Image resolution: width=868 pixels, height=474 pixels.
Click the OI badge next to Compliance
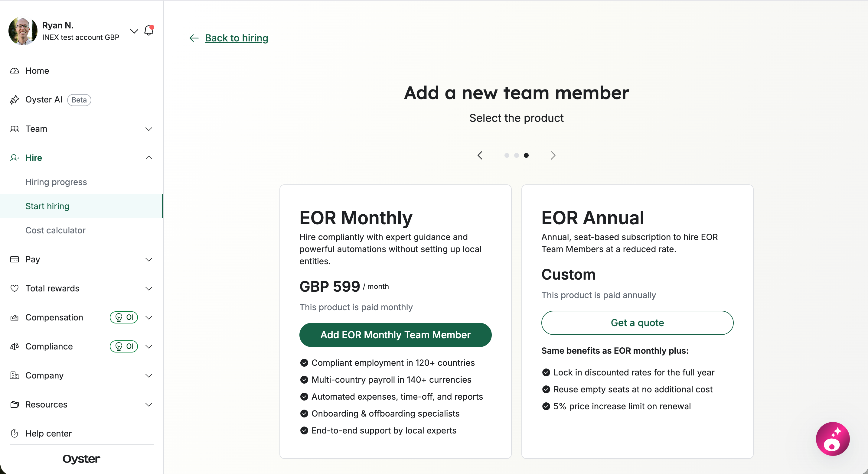(124, 346)
